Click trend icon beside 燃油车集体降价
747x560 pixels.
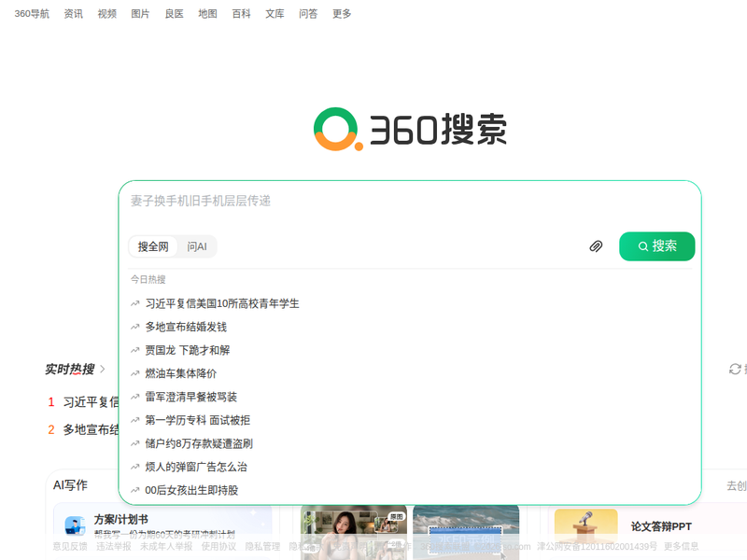134,374
